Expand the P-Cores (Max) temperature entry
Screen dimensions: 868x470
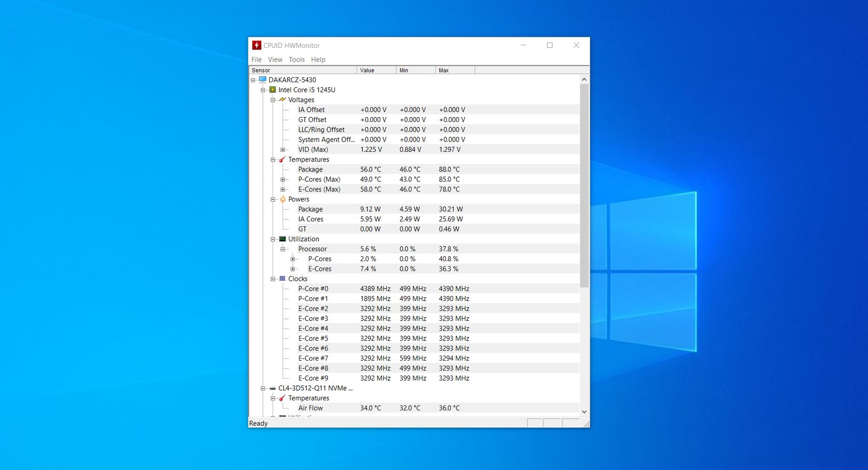point(283,180)
